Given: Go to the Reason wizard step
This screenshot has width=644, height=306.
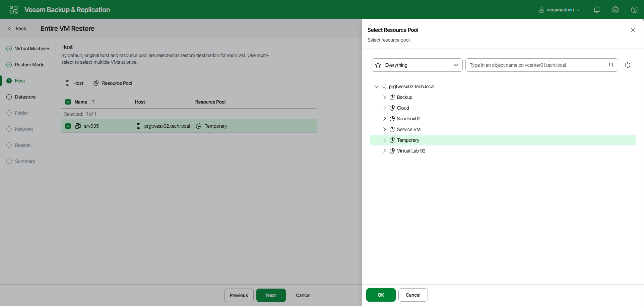Looking at the screenshot, I should coord(18,145).
